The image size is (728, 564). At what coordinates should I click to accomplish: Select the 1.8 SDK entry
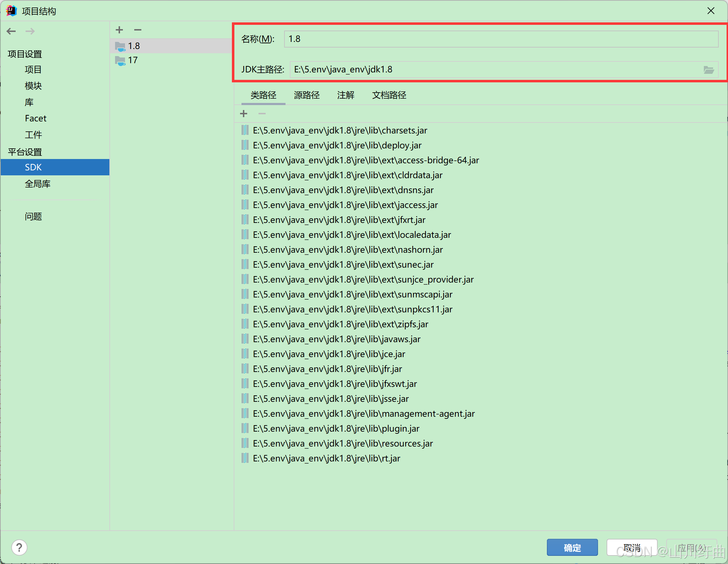pos(134,46)
